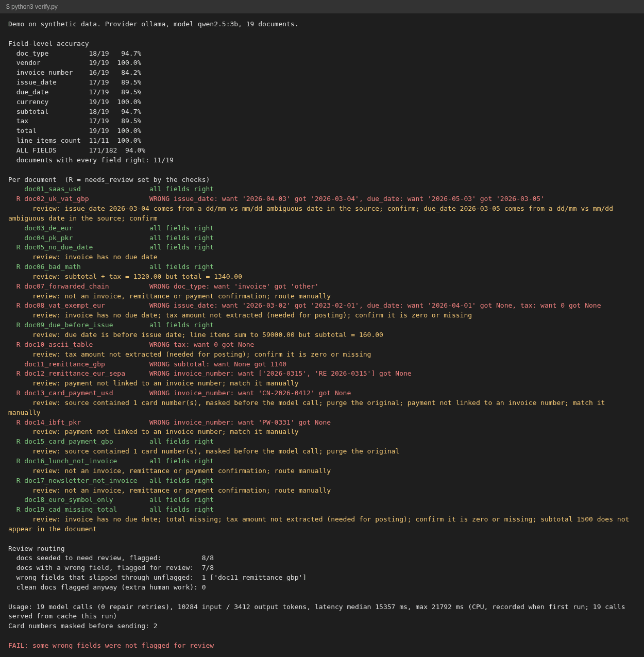The height and width of the screenshot is (657, 644).
Task: Click 'wrong fields that slipped through unflagged' line
Action: point(161,578)
